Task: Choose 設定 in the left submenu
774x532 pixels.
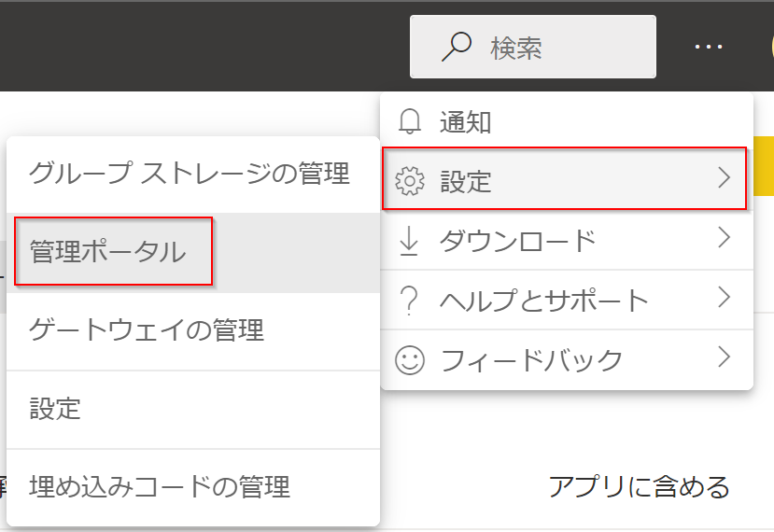Action: coord(193,409)
